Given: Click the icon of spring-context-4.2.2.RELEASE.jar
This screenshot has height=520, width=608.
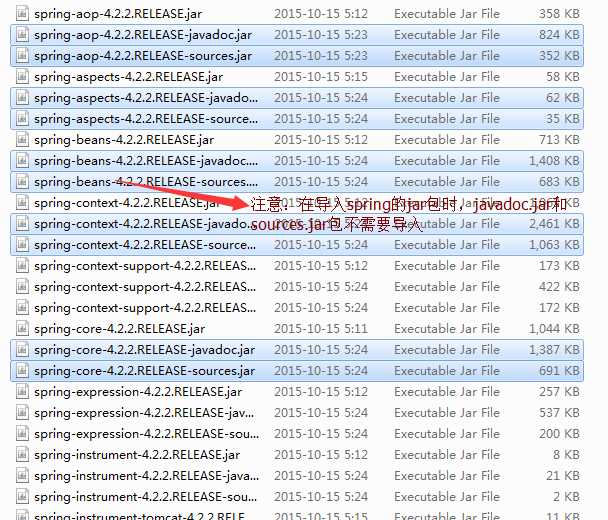Looking at the screenshot, I should (22, 203).
